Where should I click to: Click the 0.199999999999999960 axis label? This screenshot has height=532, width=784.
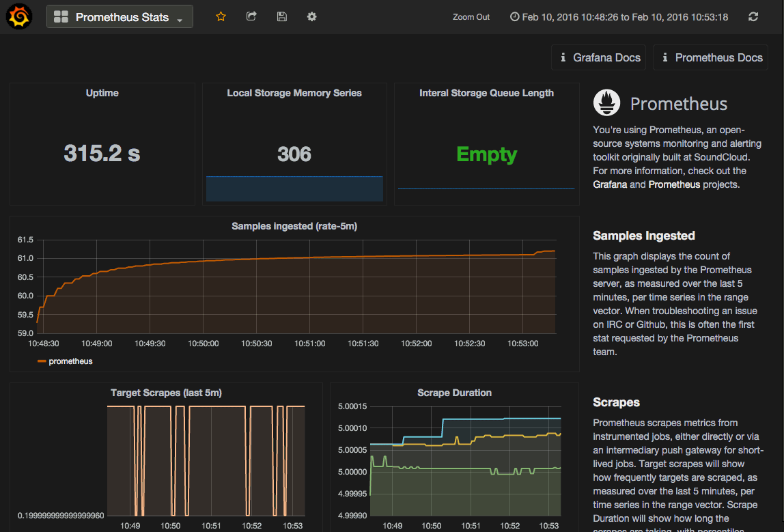(x=61, y=516)
